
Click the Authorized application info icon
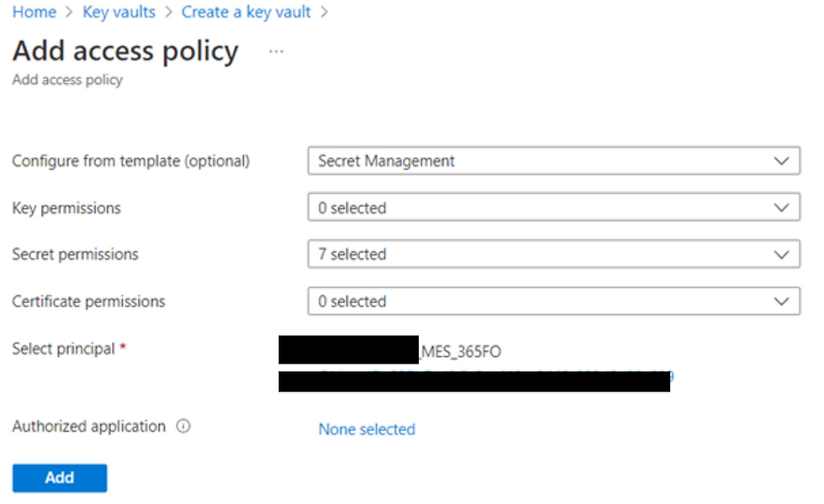(x=183, y=426)
